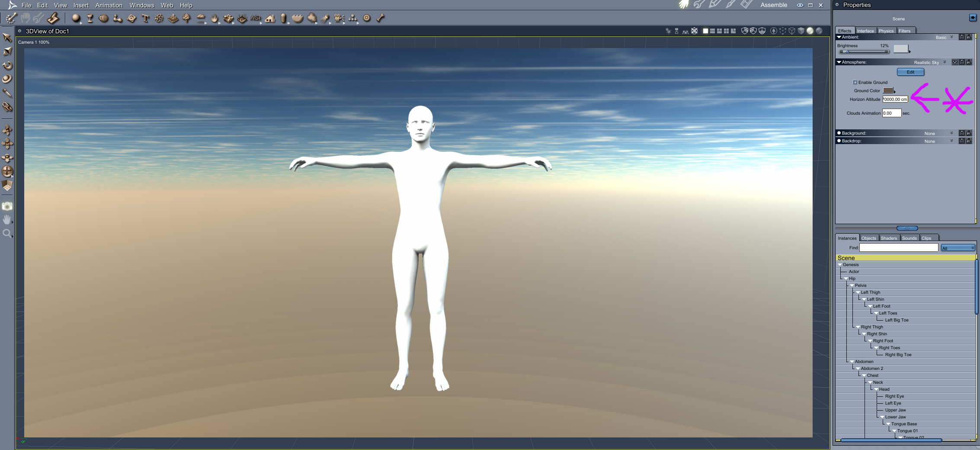Screen dimensions: 980x450
Task: Switch to single-view layout
Action: pos(705,31)
